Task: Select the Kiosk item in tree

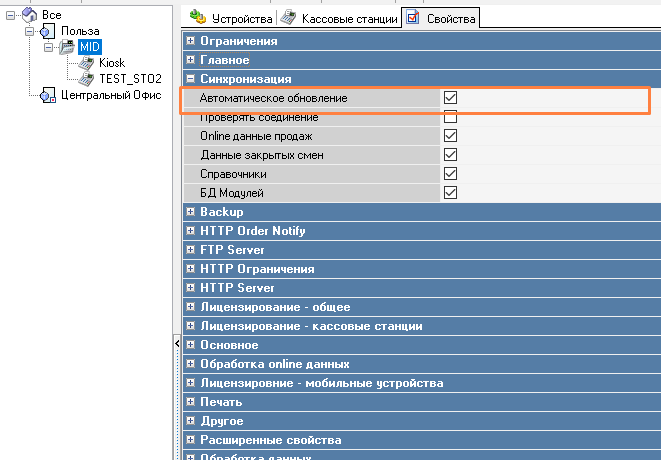Action: (112, 63)
